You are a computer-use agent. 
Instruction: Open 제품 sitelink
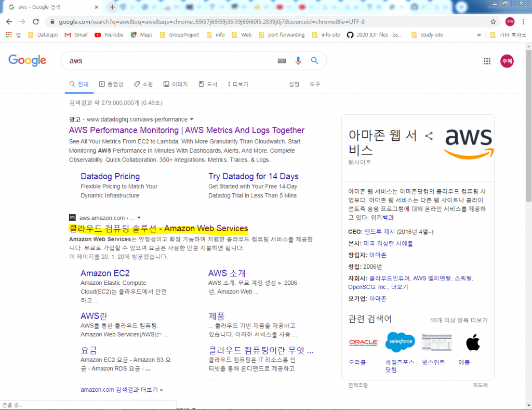pyautogui.click(x=217, y=316)
